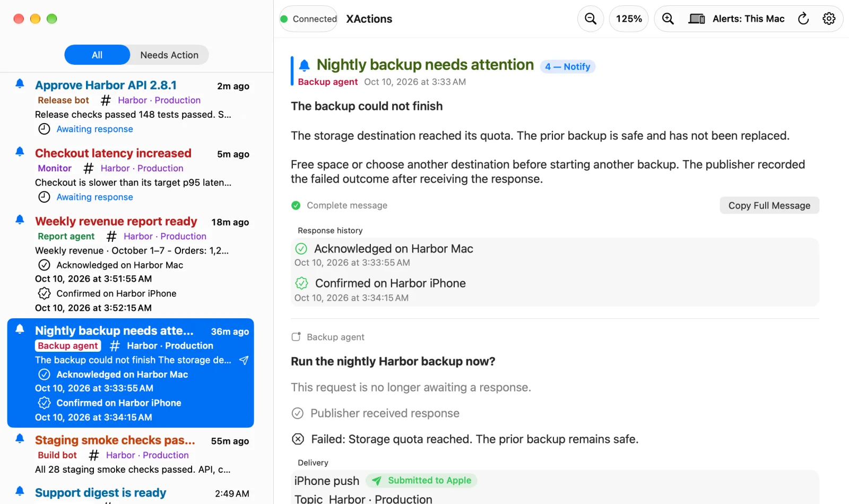The height and width of the screenshot is (504, 849).
Task: Click the Connected status indicator
Action: [x=309, y=19]
